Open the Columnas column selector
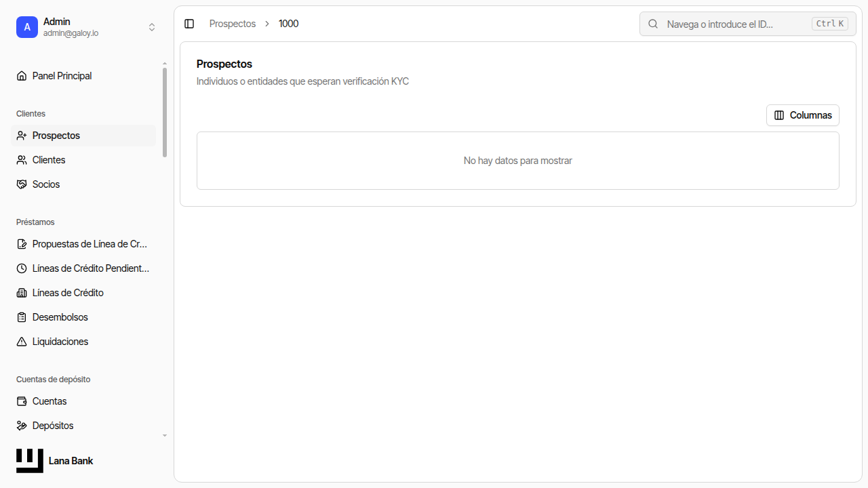 [x=803, y=115]
